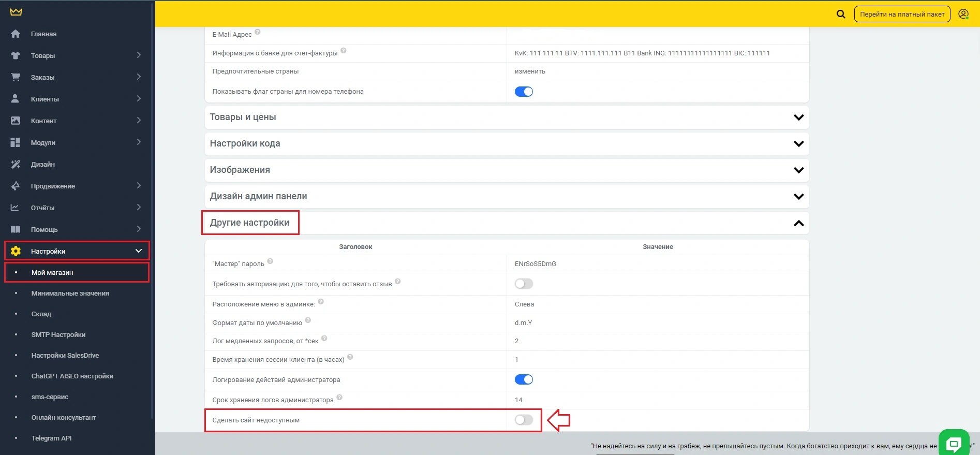
Task: Disable Логирование действий администратора toggle
Action: [x=524, y=379]
